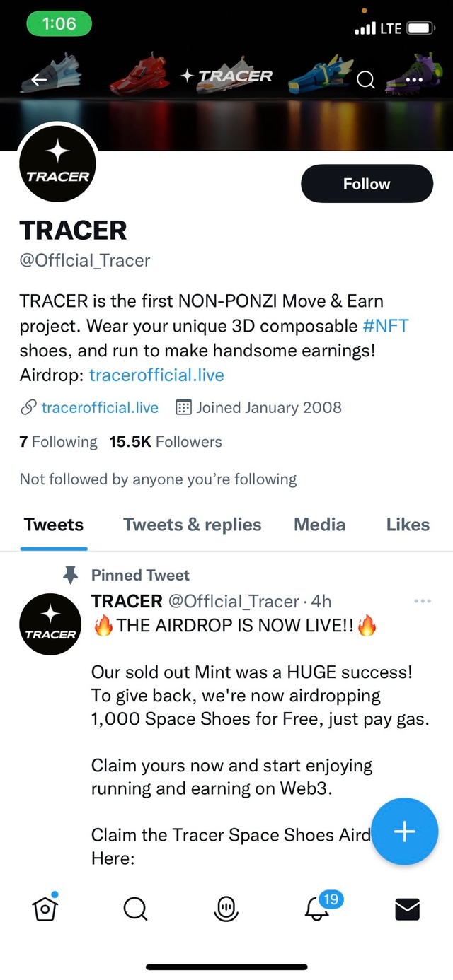Viewport: 453px width, 980px height.
Task: Go to the Home feed icon
Action: click(x=45, y=909)
